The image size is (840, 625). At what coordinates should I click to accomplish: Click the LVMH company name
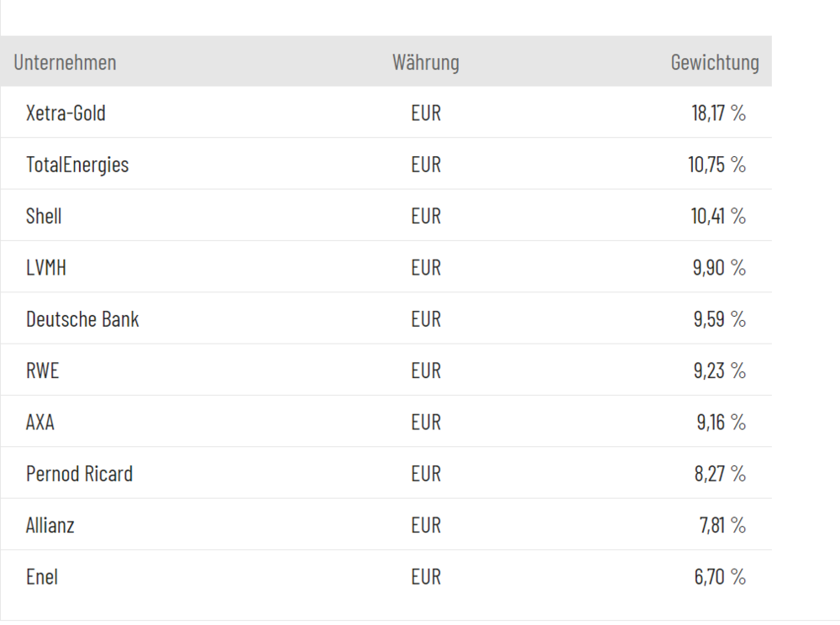point(46,268)
